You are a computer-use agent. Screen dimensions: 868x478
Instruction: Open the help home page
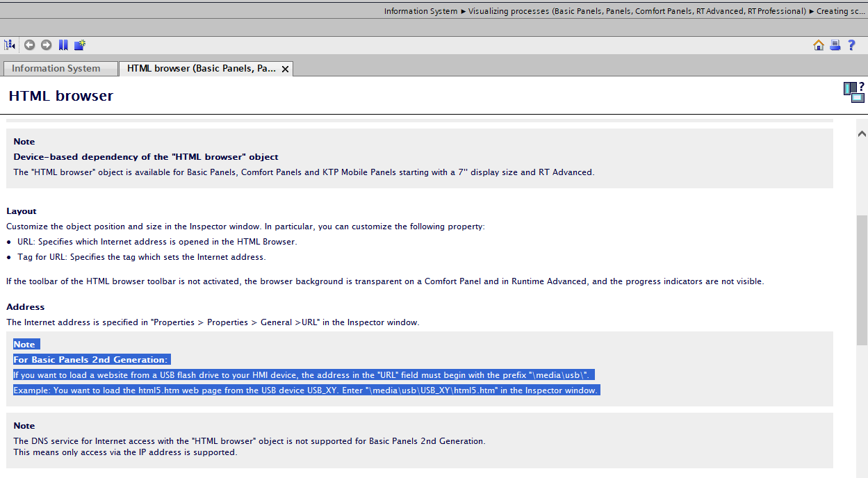pos(819,45)
